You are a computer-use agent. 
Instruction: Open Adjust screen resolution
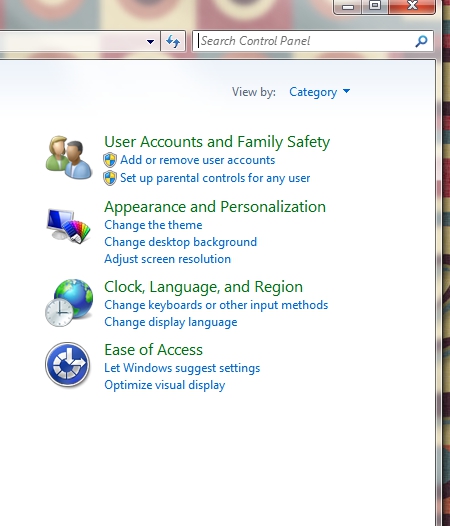coord(167,259)
